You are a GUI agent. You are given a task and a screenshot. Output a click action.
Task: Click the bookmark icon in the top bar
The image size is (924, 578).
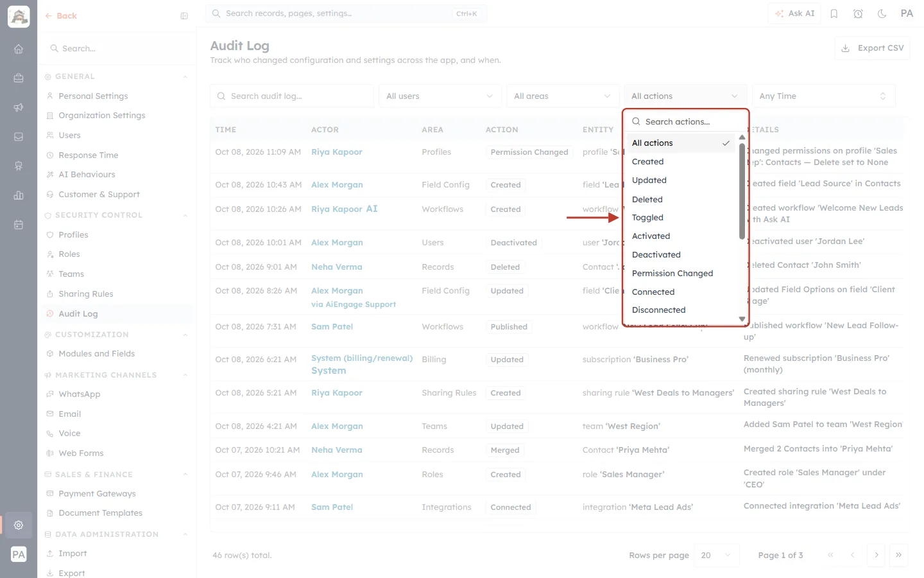pos(834,13)
